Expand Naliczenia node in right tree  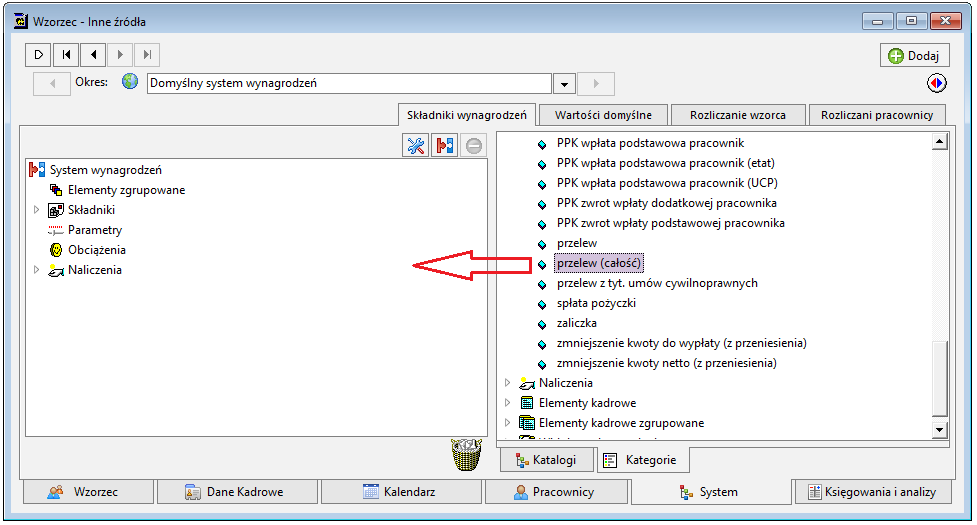507,383
